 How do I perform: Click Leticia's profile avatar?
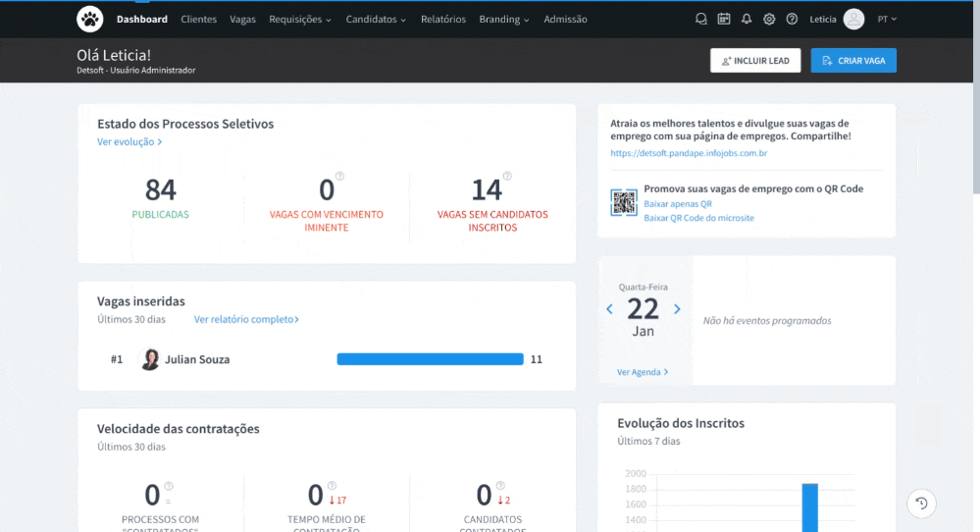coord(853,19)
